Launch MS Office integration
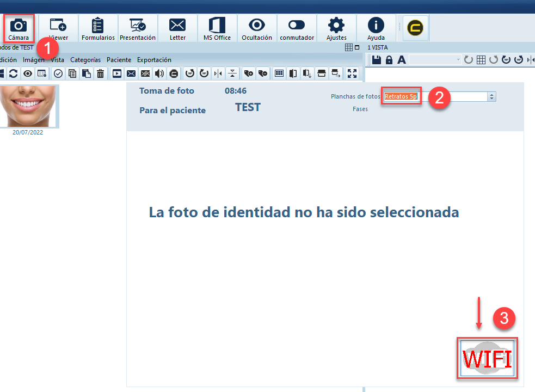This screenshot has width=535, height=392. pyautogui.click(x=217, y=29)
